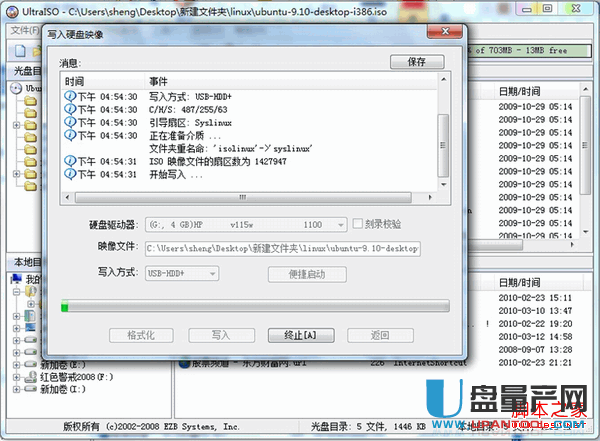Click UltraISO image list scroll down arrow
This screenshot has height=441, width=600.
pyautogui.click(x=585, y=232)
